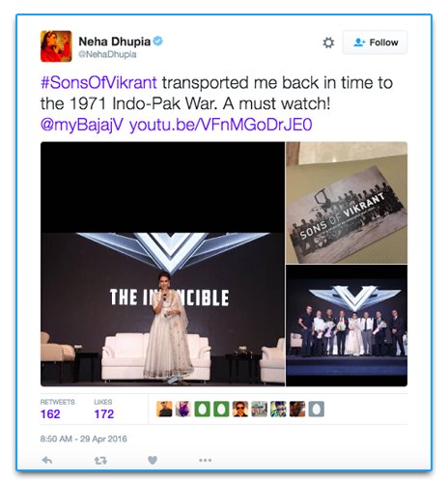
Task: Retweet this tweet using the retweet icon
Action: click(100, 461)
